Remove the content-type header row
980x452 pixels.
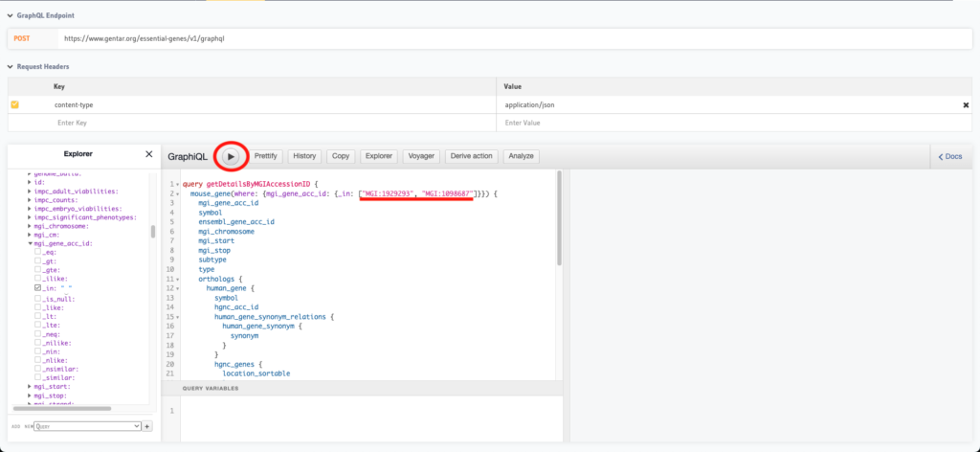tap(966, 104)
